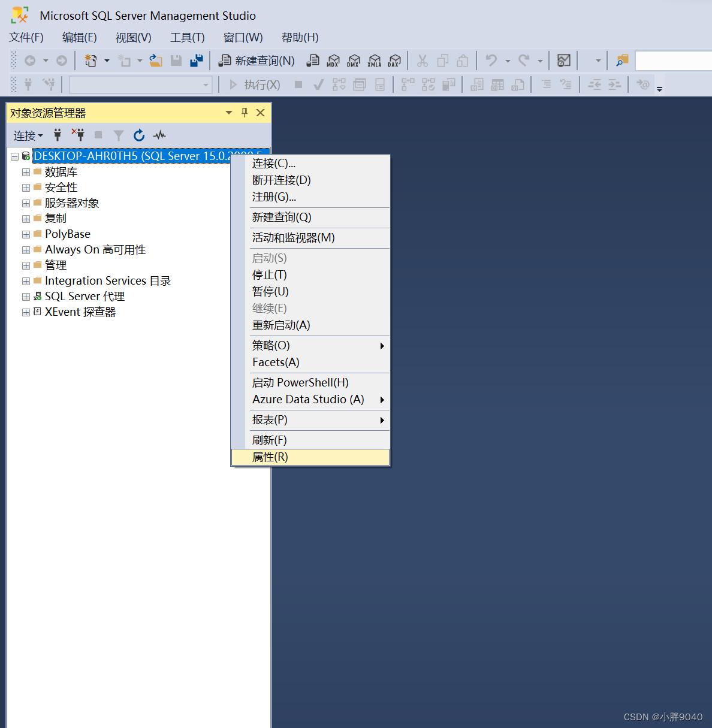This screenshot has height=728, width=712.
Task: Open the 连接 dropdown in Object Explorer
Action: pyautogui.click(x=28, y=135)
